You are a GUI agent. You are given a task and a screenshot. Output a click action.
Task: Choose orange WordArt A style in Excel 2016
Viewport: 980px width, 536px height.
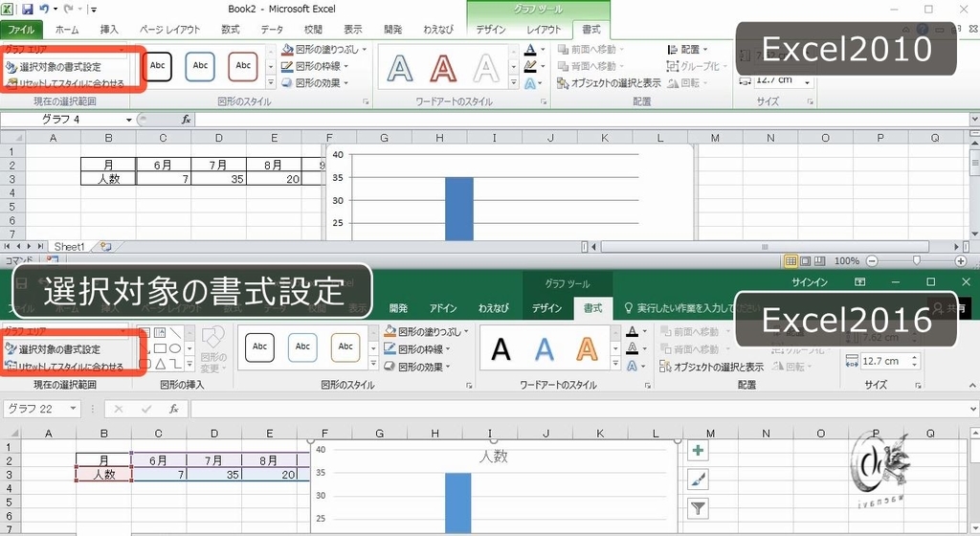point(587,350)
